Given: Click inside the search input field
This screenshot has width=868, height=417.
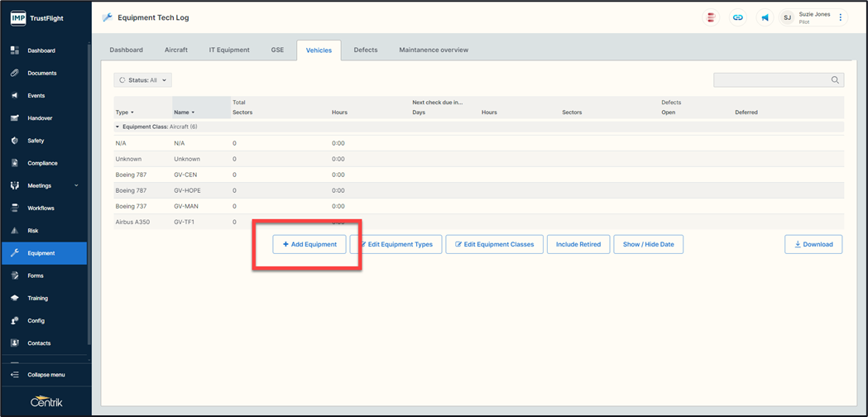Looking at the screenshot, I should tap(771, 80).
